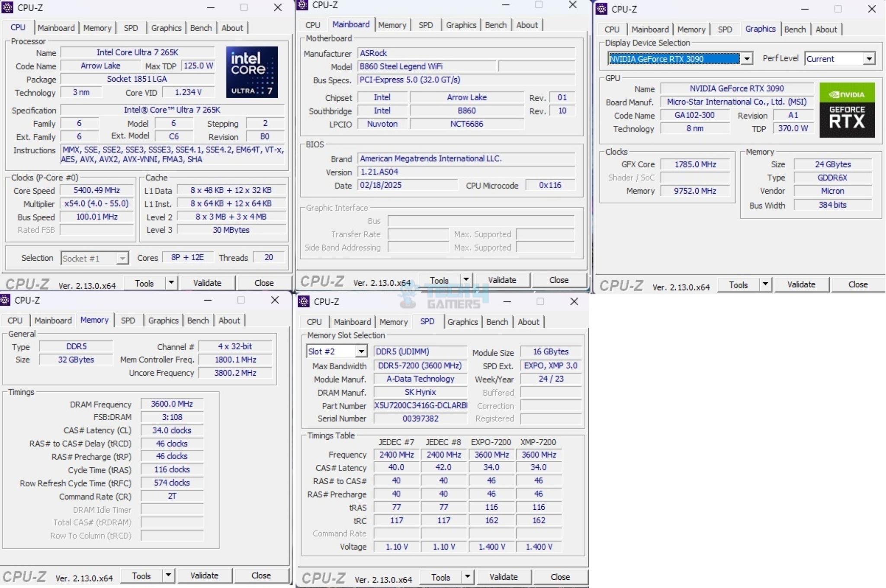
Task: Click the DRAM Frequency value 3600.0 MHz
Action: point(172,404)
